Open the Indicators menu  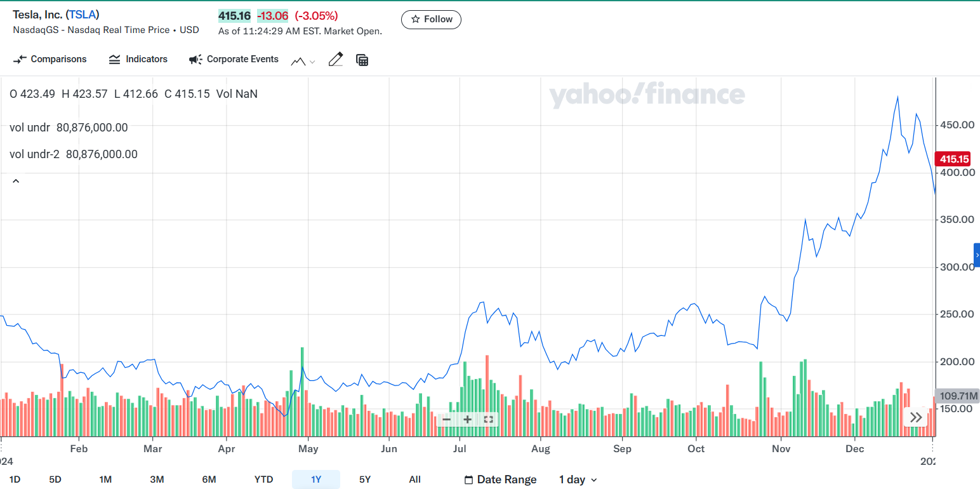pyautogui.click(x=138, y=59)
